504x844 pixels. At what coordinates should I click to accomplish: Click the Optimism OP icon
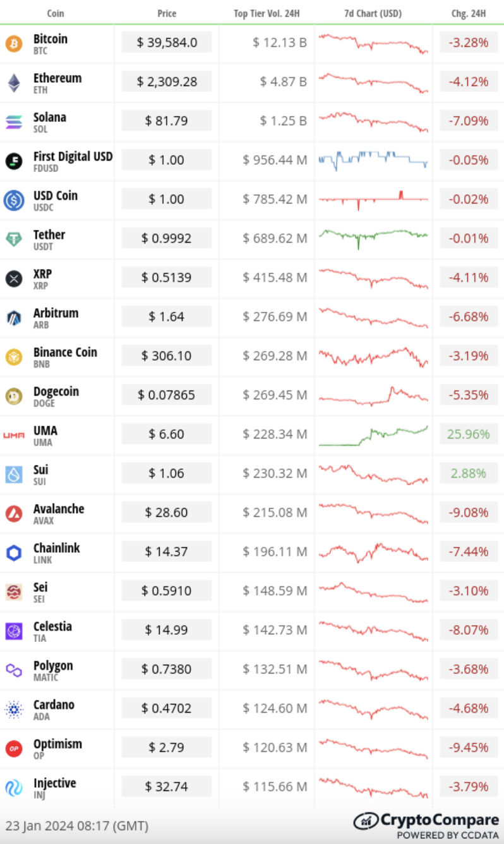13,749
